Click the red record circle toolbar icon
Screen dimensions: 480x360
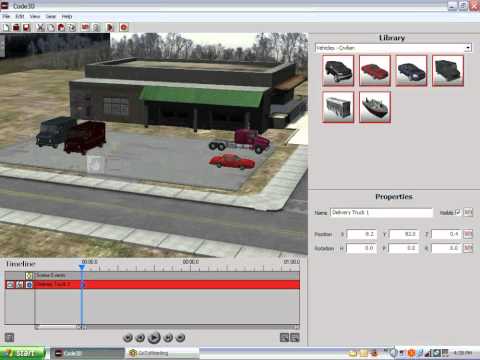124,27
